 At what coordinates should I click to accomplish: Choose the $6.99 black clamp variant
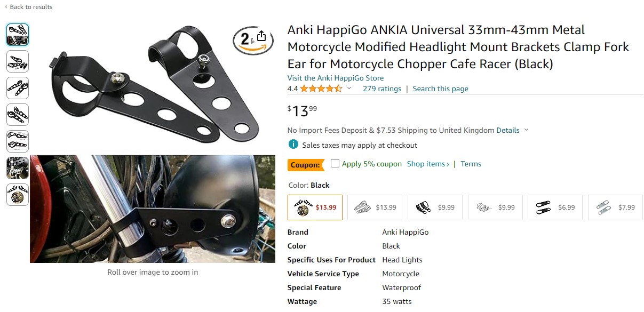tap(555, 207)
